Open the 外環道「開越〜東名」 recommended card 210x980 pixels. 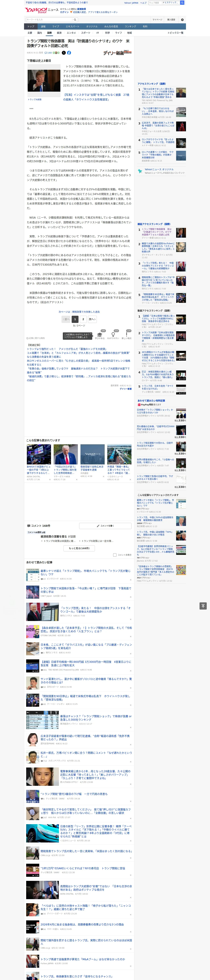[x=119, y=462]
